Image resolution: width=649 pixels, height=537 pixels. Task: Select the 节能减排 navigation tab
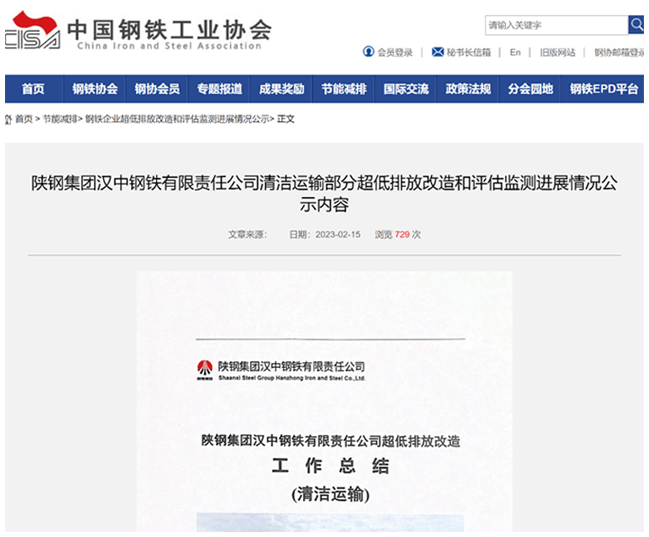click(x=344, y=89)
